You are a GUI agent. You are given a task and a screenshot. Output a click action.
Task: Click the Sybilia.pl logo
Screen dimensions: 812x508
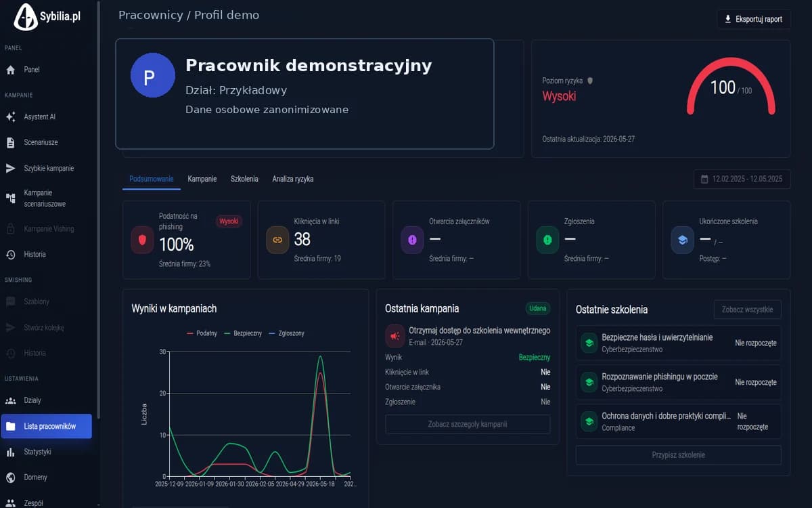coord(47,17)
